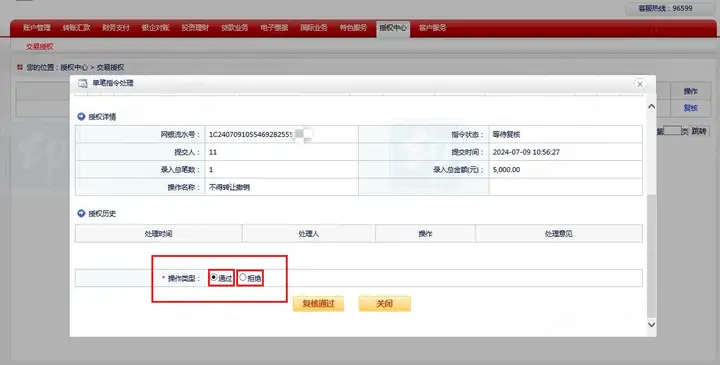The width and height of the screenshot is (720, 365).
Task: Switch to the 交易授权 sub-tab
Action: [39, 46]
